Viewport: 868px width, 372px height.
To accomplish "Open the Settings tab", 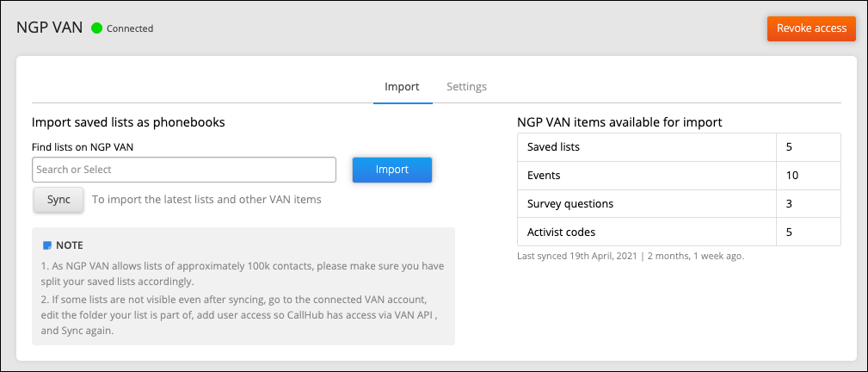I will click(x=466, y=87).
